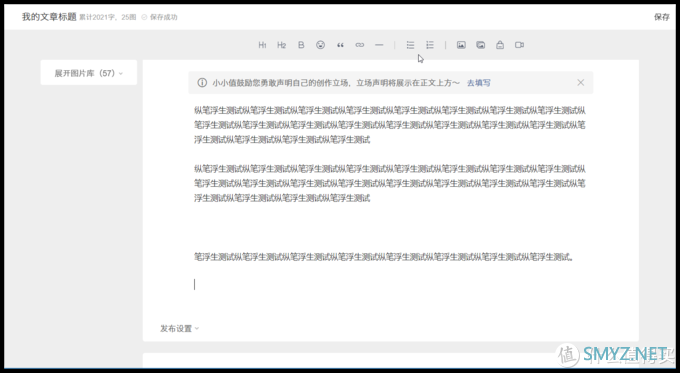Insert an image
This screenshot has height=373, width=680.
[x=461, y=45]
